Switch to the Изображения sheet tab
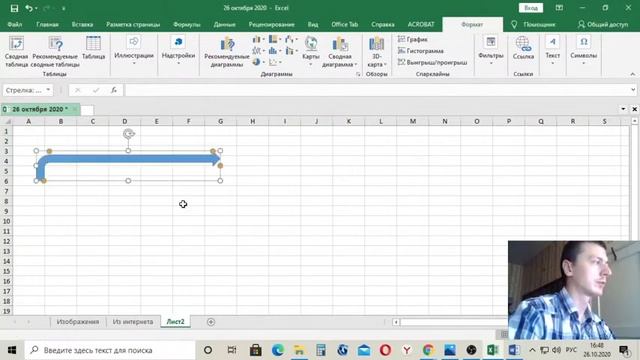 click(x=78, y=322)
